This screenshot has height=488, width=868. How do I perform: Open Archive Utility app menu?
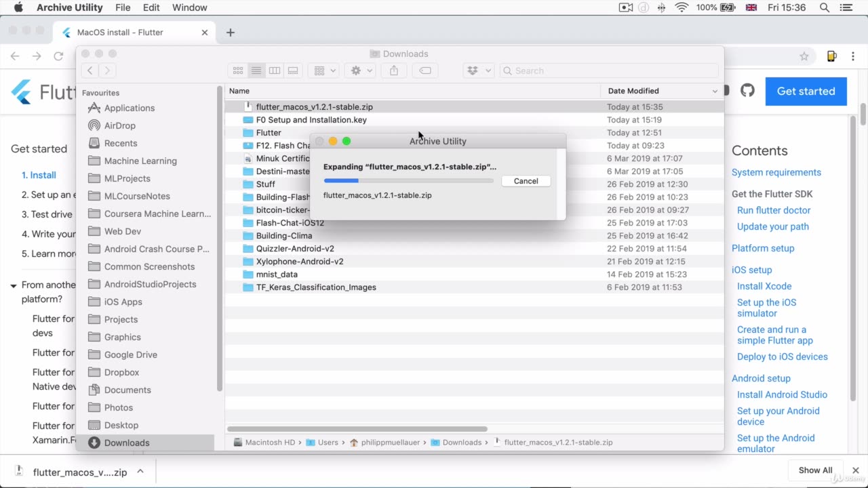pyautogui.click(x=69, y=7)
